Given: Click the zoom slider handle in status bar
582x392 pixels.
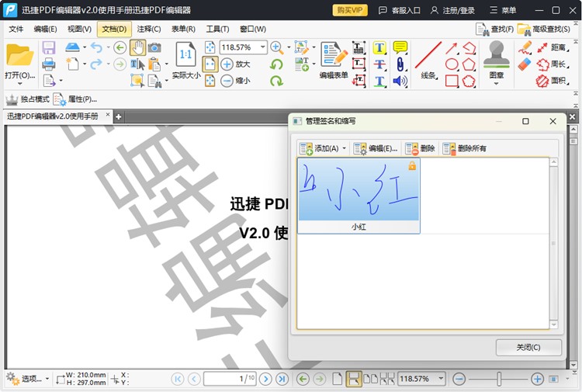Looking at the screenshot, I should (x=499, y=379).
